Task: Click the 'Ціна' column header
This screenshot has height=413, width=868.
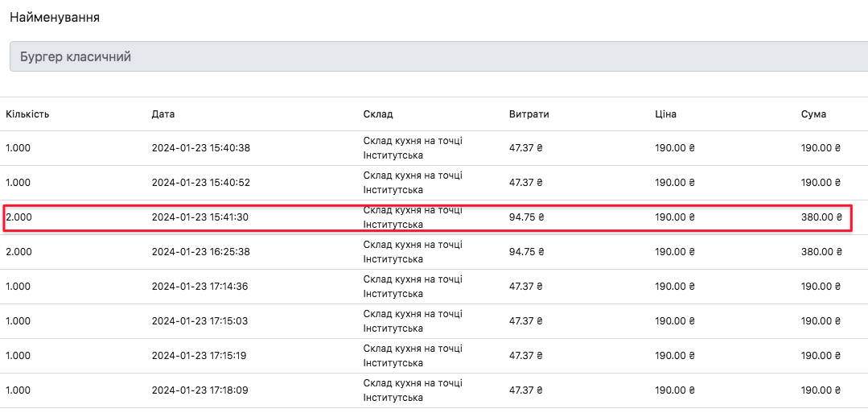Action: pos(666,114)
